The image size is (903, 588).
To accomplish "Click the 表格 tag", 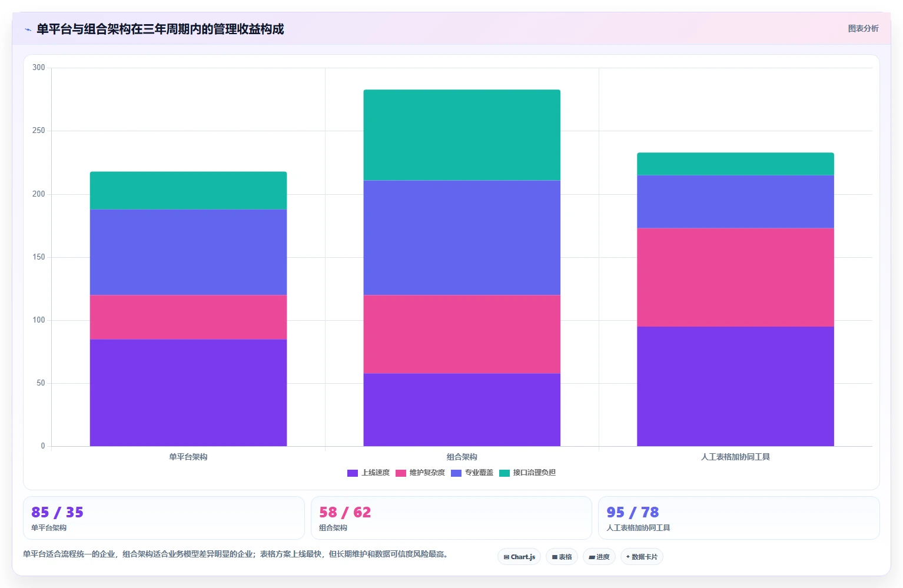I will coord(562,557).
